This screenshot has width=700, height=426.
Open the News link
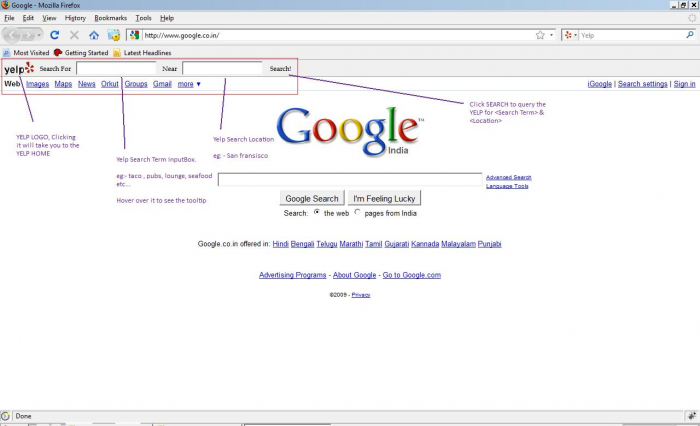pos(87,84)
